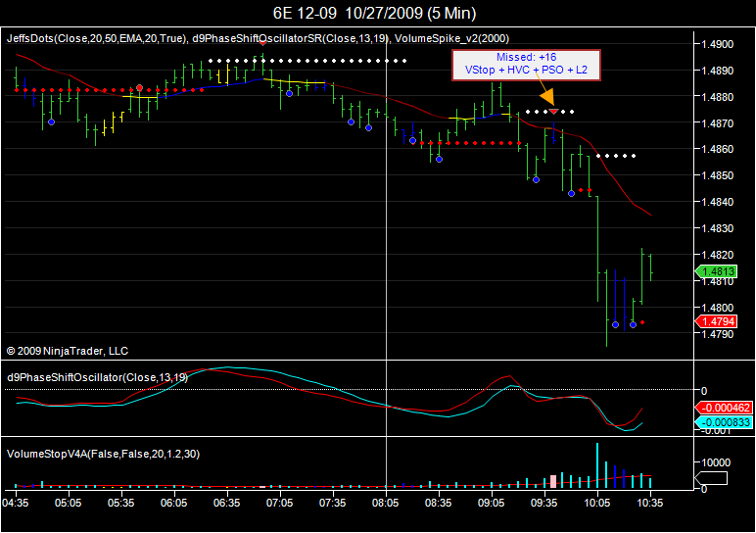This screenshot has width=756, height=533.
Task: Select the blue dot under the 04:55 bar
Action: [x=52, y=122]
